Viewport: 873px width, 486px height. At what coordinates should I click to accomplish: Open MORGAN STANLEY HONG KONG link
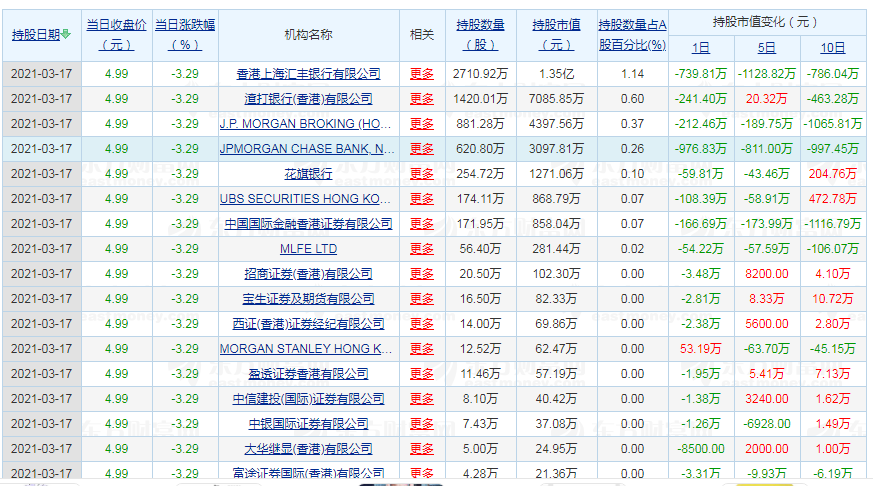click(x=306, y=349)
